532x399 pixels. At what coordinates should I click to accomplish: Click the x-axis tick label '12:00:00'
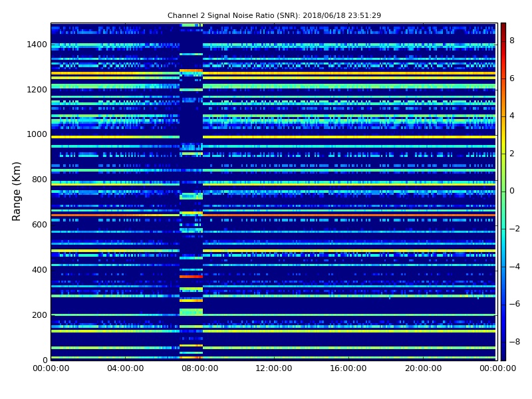coord(274,368)
